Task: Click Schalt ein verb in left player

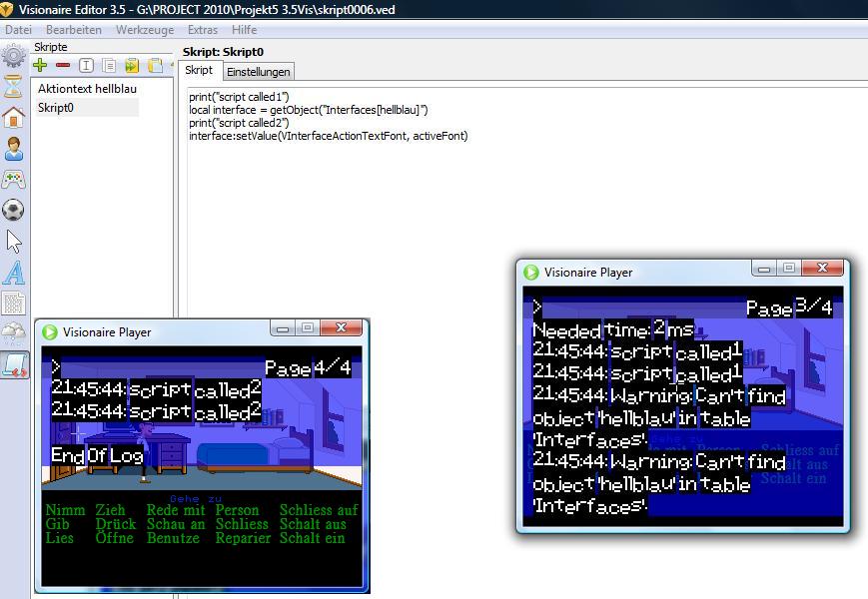Action: [312, 538]
